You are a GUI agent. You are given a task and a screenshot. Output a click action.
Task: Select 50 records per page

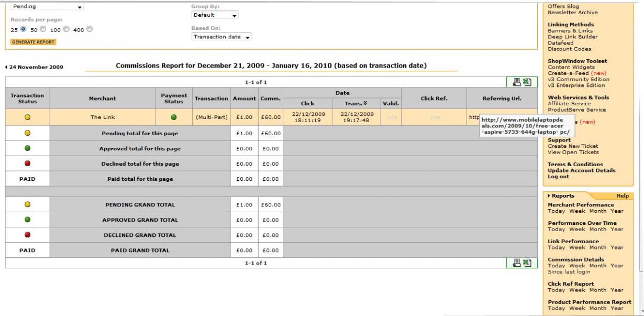[x=43, y=29]
